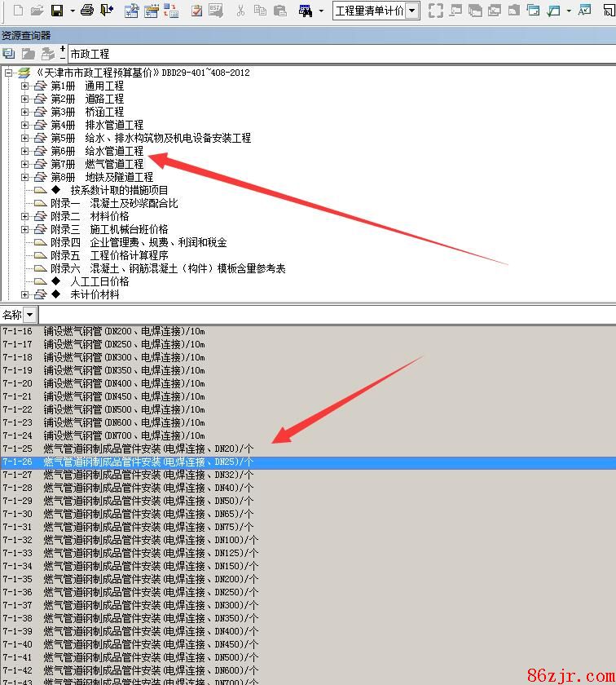Click the Cut scissors icon
This screenshot has width=616, height=685.
[240, 11]
